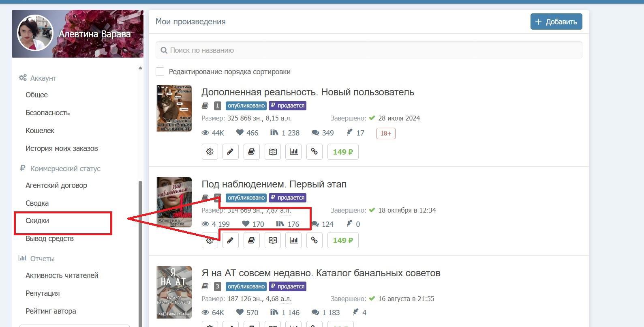Open settings gear for Под наблюдением book
The width and height of the screenshot is (644, 327).
point(210,240)
